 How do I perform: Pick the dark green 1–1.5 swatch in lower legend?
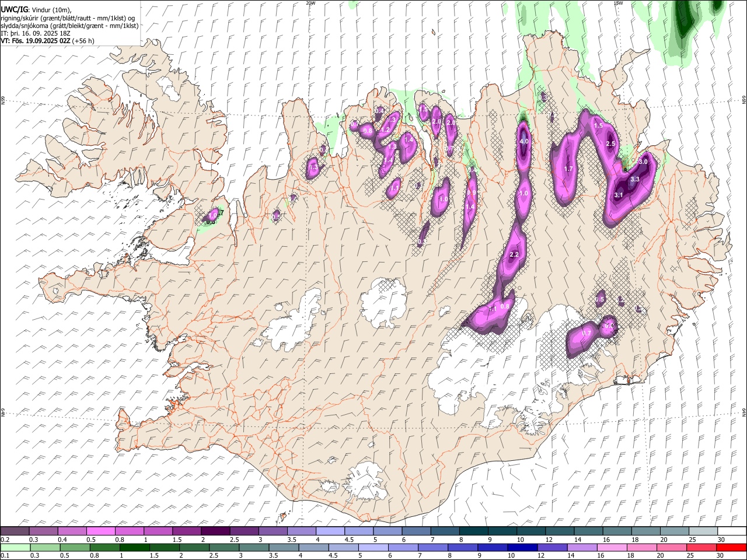(134, 548)
